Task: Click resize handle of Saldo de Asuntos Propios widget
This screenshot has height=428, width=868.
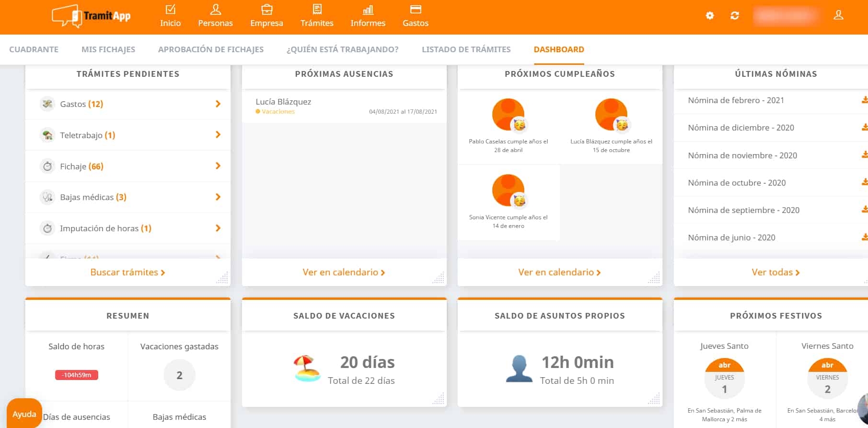Action: pos(654,398)
